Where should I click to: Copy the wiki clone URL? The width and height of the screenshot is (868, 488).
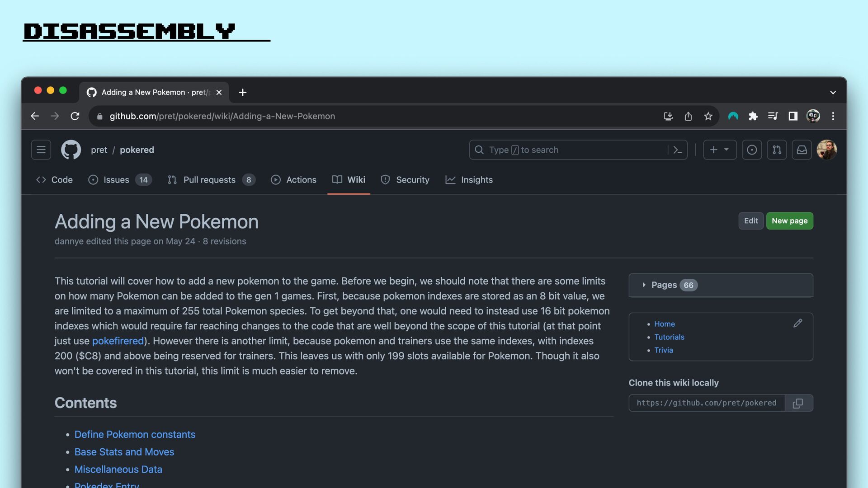click(x=798, y=403)
